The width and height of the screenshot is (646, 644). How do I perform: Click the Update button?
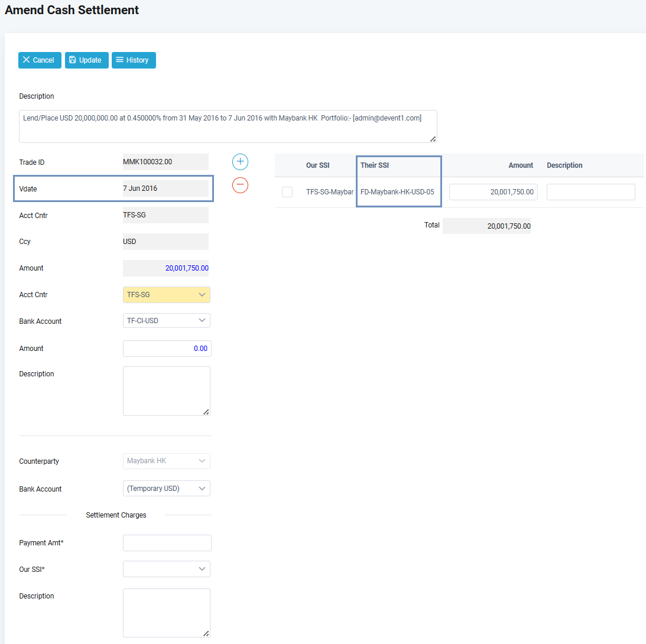click(86, 60)
